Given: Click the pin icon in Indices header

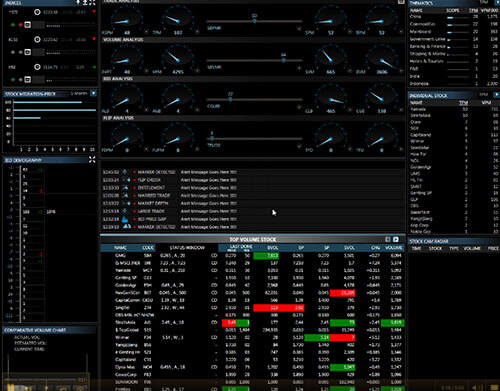Looking at the screenshot, I should click(78, 3).
